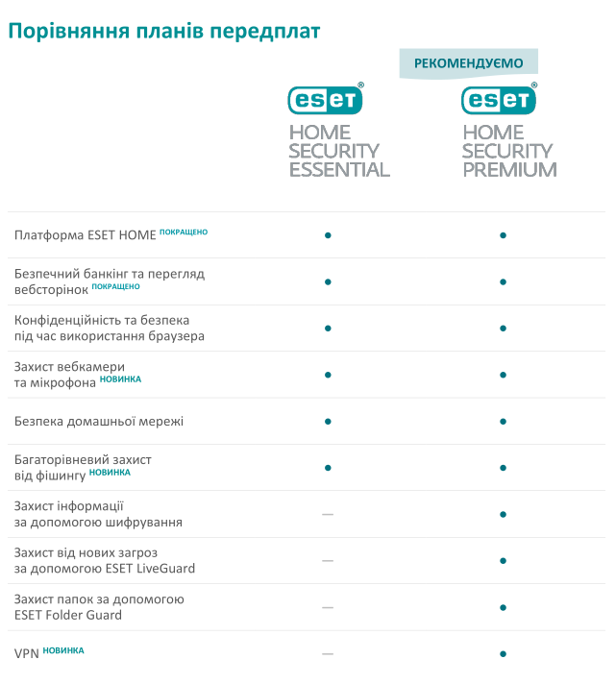The width and height of the screenshot is (616, 684).
Task: Click the Essential dot for Платформа ESET HOME
Action: point(328,235)
